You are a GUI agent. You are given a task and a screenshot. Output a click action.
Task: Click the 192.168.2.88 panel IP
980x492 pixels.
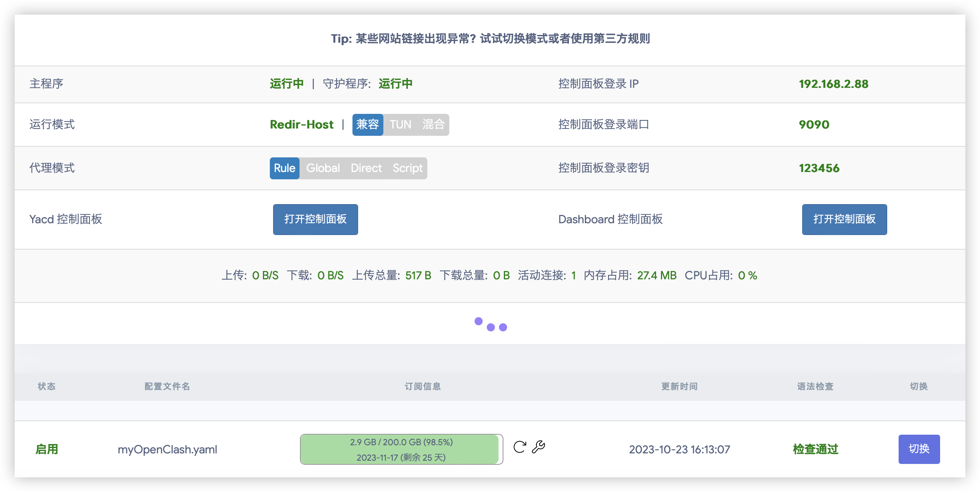click(x=833, y=84)
